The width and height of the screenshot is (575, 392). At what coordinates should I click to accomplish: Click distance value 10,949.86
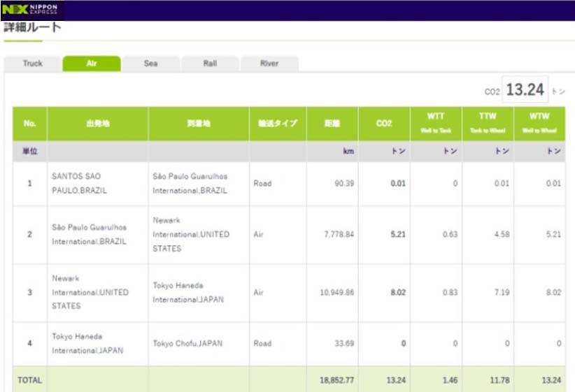click(x=337, y=292)
